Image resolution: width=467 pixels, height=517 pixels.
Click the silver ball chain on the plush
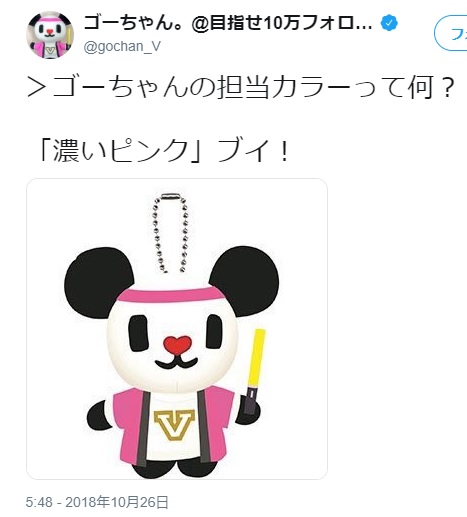(x=170, y=233)
